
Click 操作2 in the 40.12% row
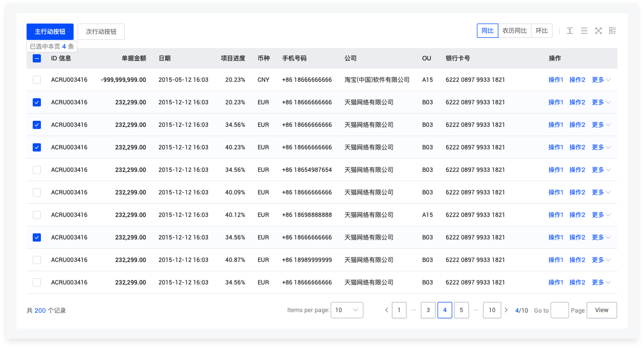point(577,215)
